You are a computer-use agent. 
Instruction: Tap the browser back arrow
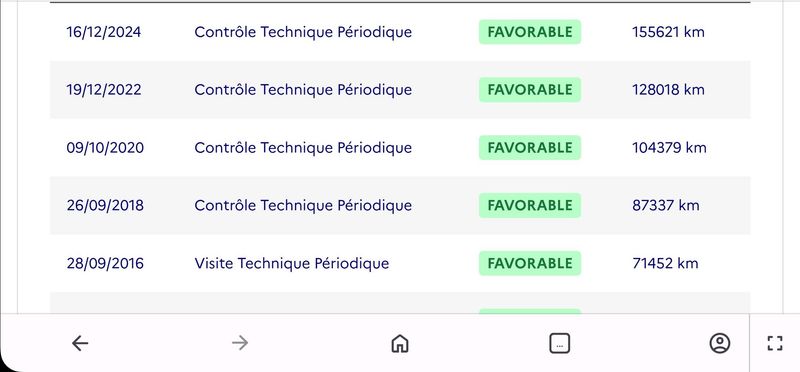tap(80, 343)
